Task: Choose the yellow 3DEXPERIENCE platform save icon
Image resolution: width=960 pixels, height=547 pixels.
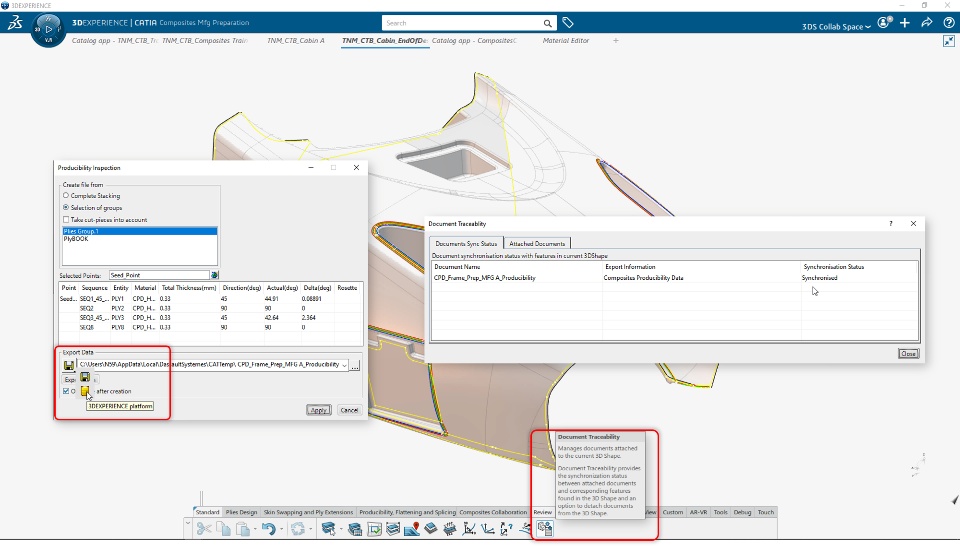Action: click(x=85, y=391)
